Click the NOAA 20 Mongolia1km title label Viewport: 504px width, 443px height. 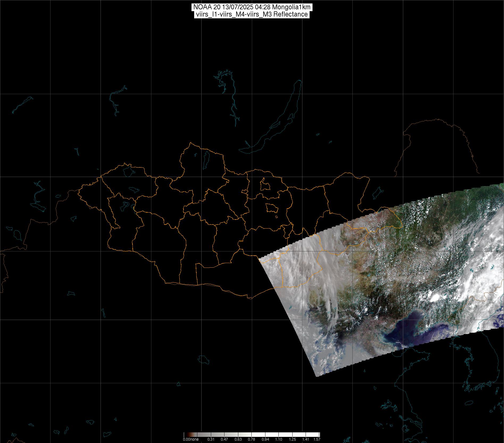(x=252, y=7)
